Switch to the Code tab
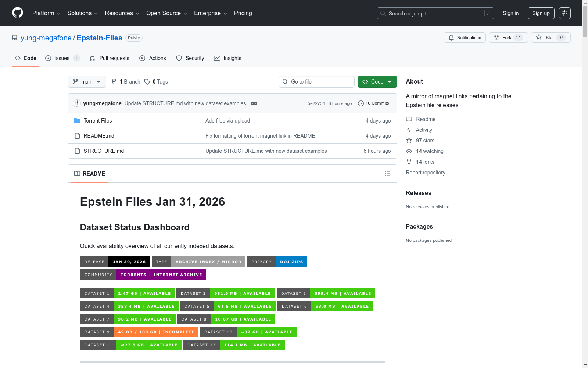 (x=26, y=58)
